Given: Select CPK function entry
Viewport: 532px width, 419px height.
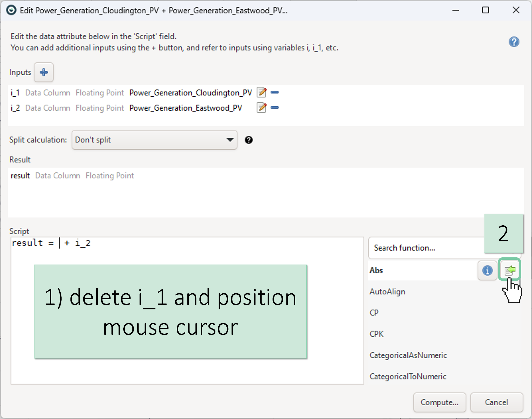Looking at the screenshot, I should pyautogui.click(x=376, y=334).
